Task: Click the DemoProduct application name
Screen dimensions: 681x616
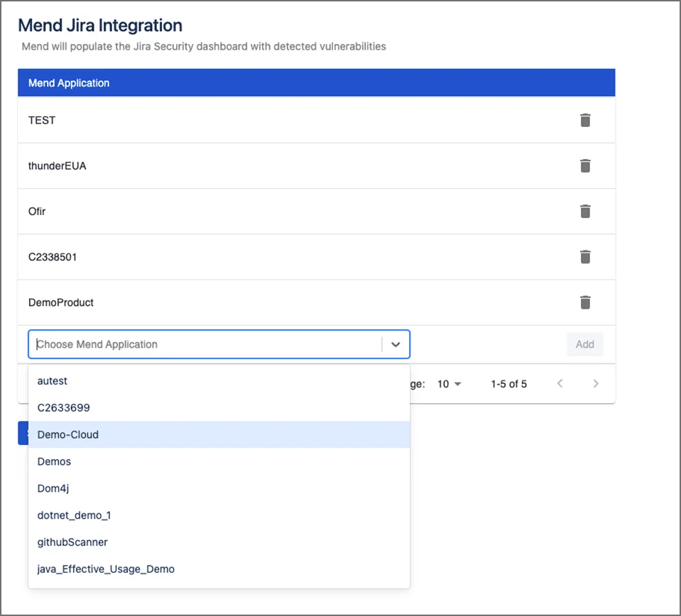Action: [x=61, y=302]
